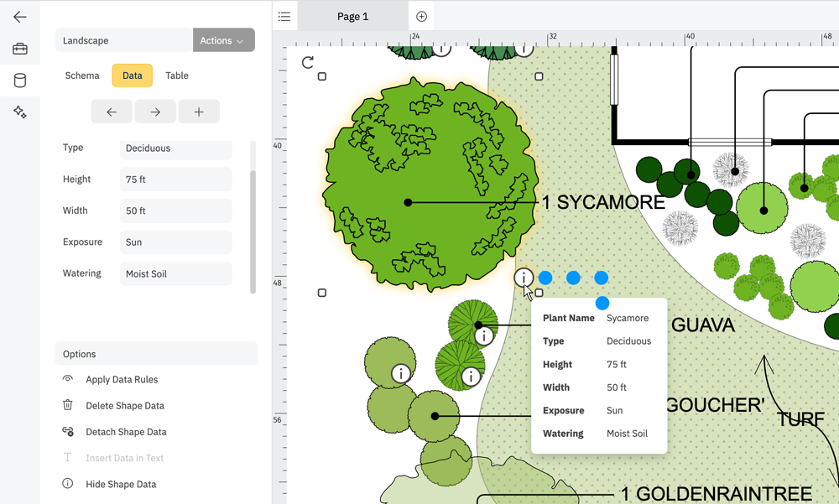This screenshot has height=504, width=839.
Task: Click a blue data dot above the Sycamore popup
Action: pos(574,277)
